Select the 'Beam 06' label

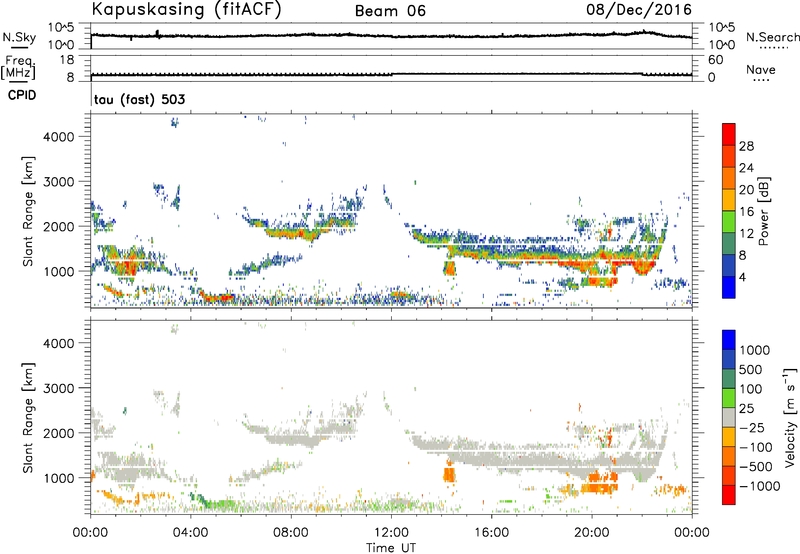pyautogui.click(x=390, y=11)
